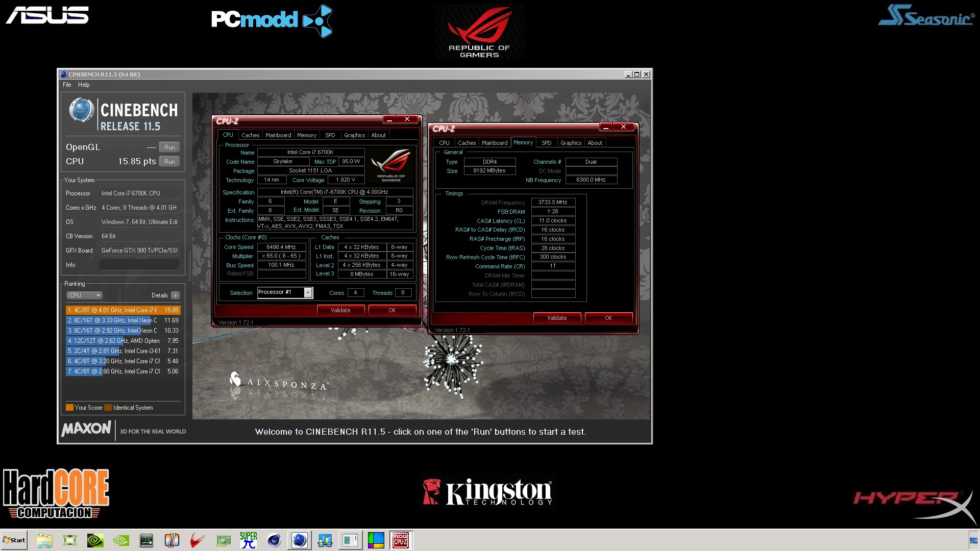Click Validate in right CPU-Z Memory window

click(557, 318)
